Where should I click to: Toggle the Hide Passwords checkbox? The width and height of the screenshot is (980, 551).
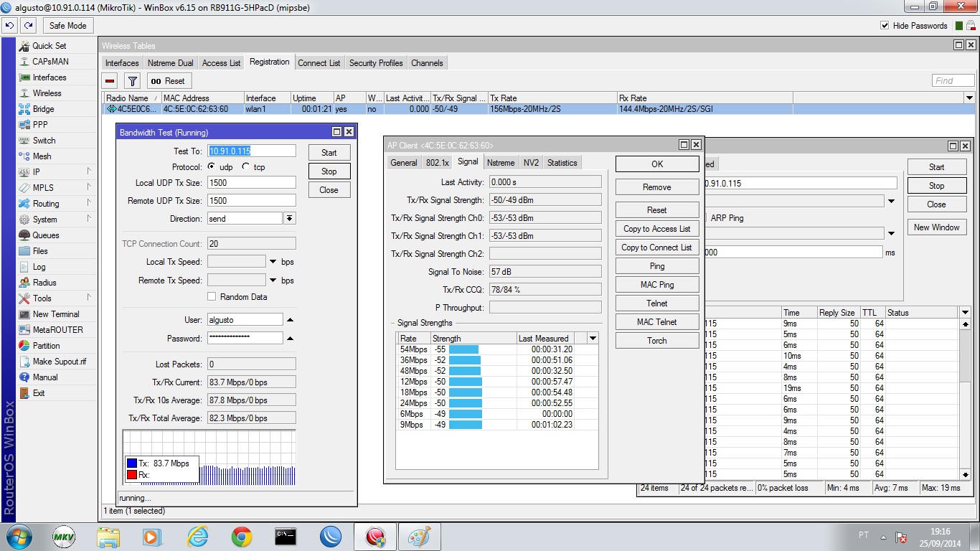[885, 26]
